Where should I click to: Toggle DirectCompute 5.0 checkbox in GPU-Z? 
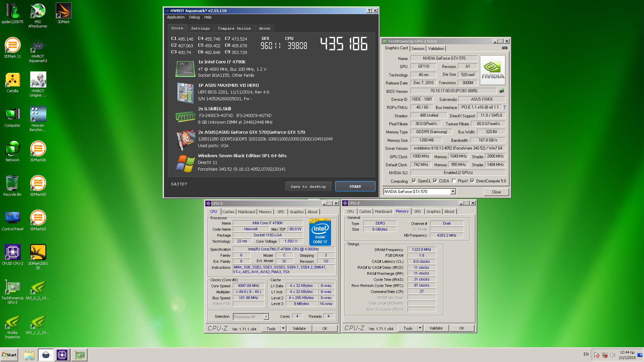[472, 181]
